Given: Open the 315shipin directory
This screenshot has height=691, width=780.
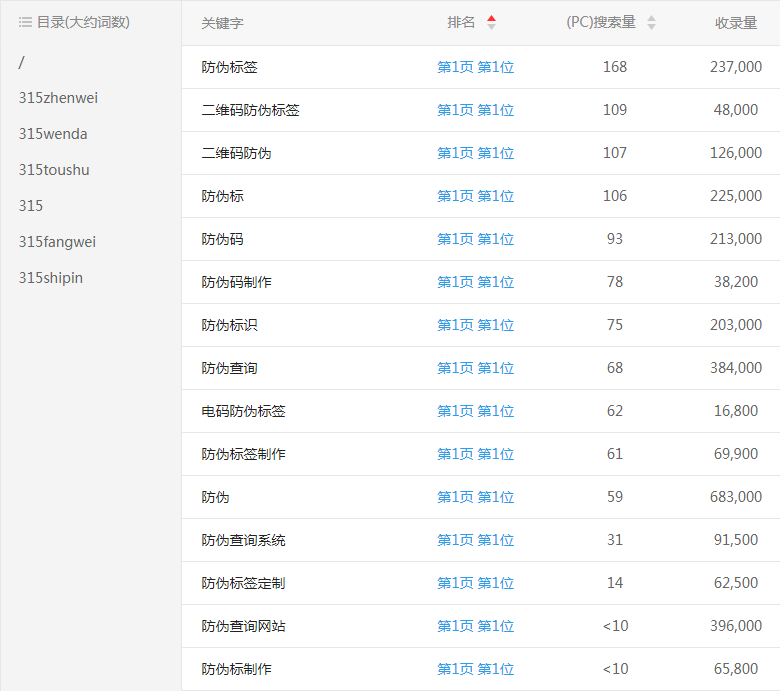Looking at the screenshot, I should point(51,278).
